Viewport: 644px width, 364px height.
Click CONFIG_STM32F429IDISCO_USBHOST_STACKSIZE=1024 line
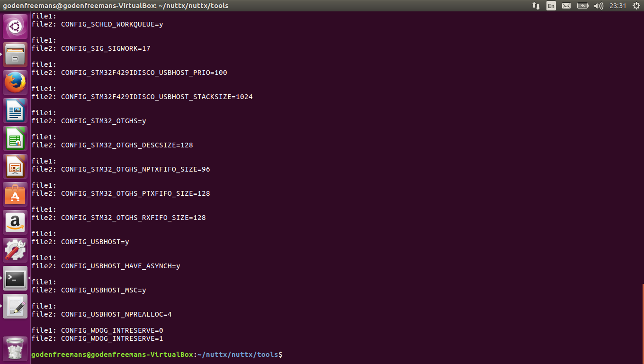tap(142, 97)
